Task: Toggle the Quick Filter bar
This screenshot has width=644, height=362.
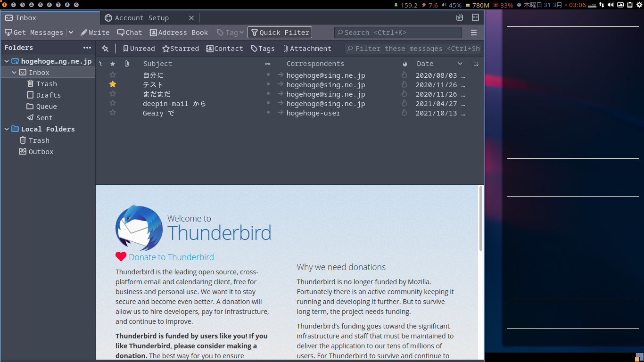Action: point(280,33)
